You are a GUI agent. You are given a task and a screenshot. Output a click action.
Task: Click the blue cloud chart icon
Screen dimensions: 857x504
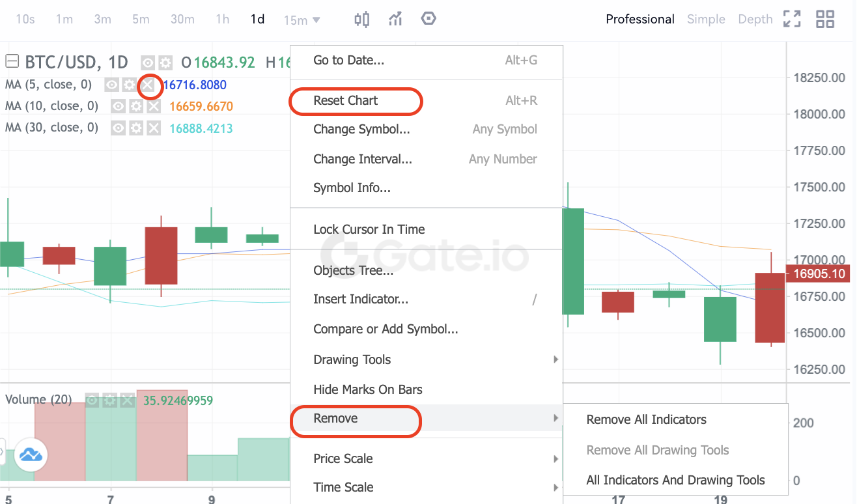(29, 455)
